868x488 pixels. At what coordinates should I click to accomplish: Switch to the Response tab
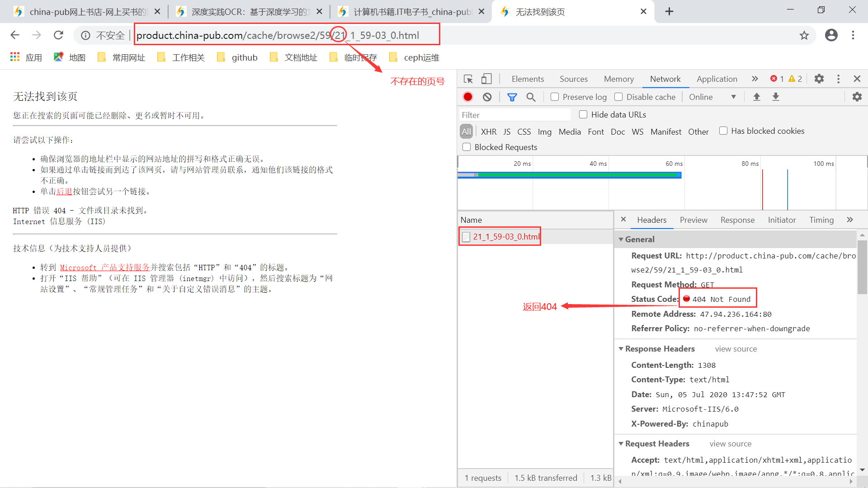point(737,220)
